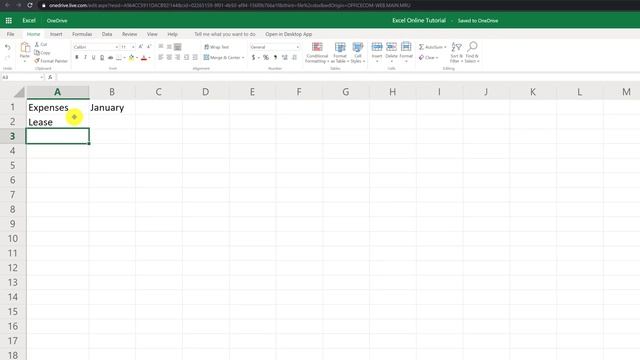Click the Middle Align icon
Screen dimensions: 640x360
[169, 47]
